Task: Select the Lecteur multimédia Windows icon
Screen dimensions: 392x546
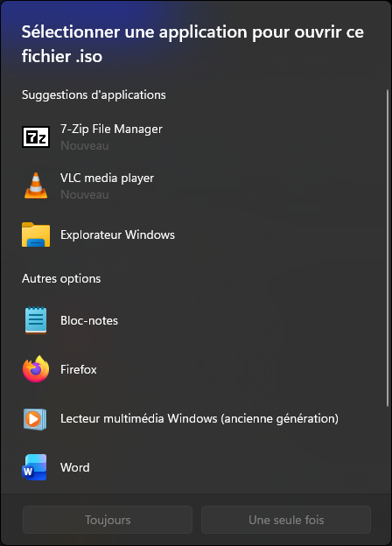Action: coord(35,419)
